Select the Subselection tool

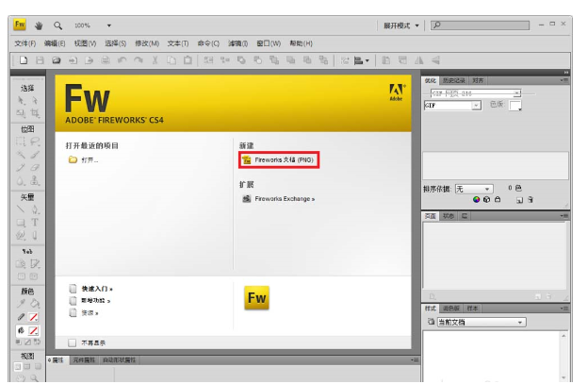coord(35,101)
